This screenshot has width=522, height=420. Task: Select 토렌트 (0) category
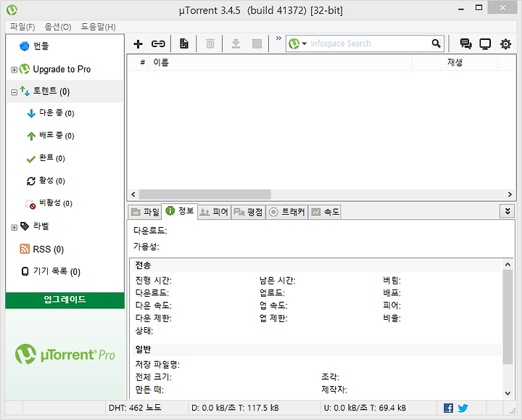pyautogui.click(x=51, y=91)
